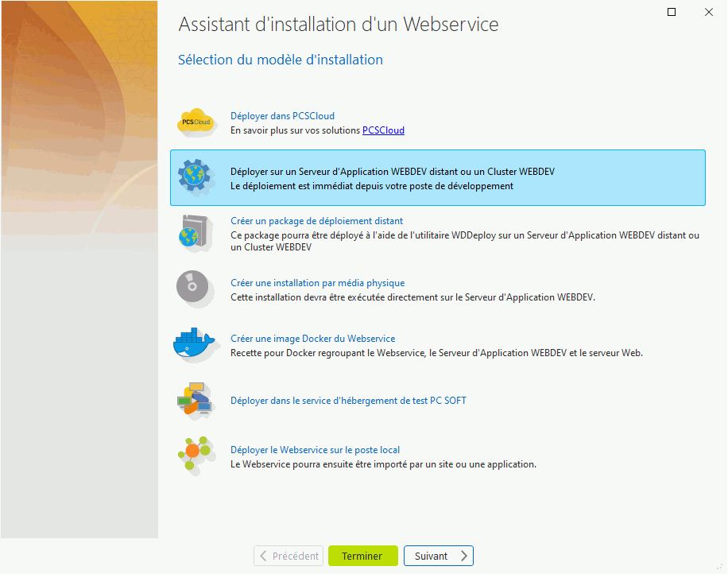This screenshot has width=728, height=574.
Task: Click 'En savoir plus sur vos solutions' text
Action: [296, 130]
